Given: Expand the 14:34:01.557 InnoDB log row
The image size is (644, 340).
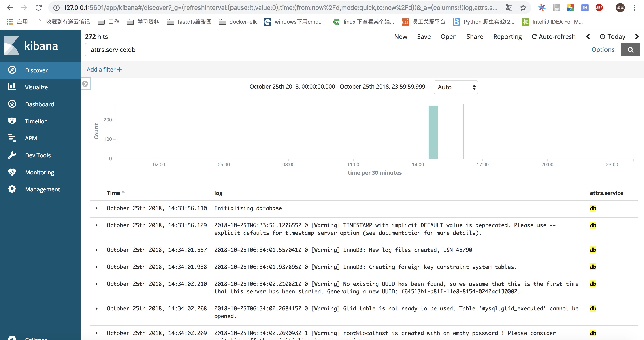Looking at the screenshot, I should click(96, 250).
